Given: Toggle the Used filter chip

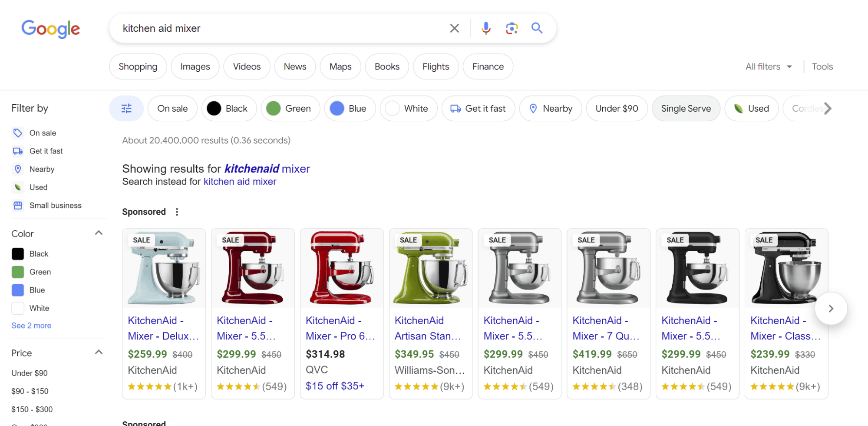Looking at the screenshot, I should pyautogui.click(x=751, y=108).
